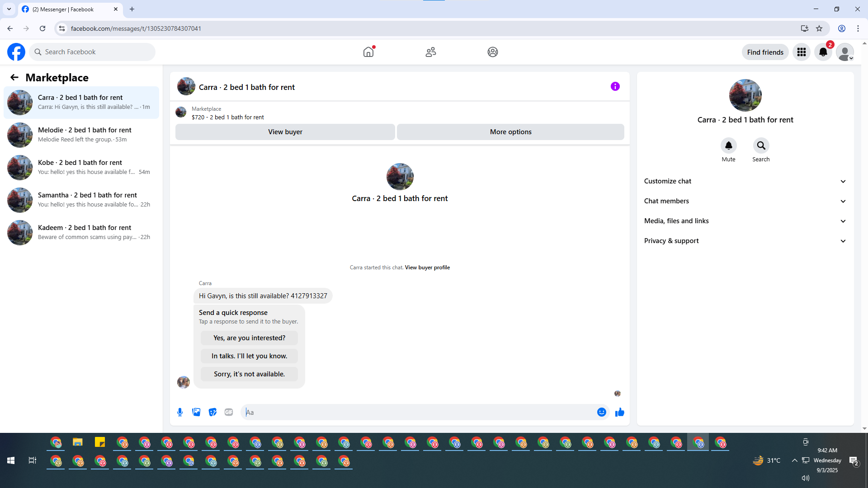
Task: Open the tab search dropdown
Action: coord(9,9)
